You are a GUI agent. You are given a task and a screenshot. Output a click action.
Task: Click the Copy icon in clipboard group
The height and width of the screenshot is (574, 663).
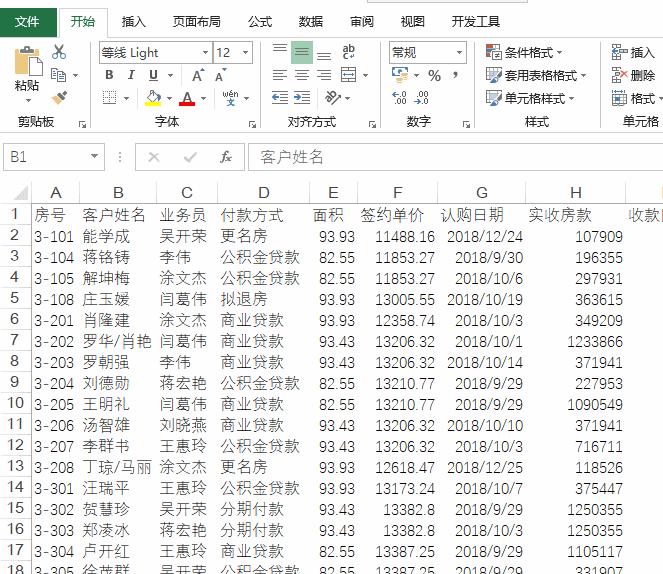[58, 75]
